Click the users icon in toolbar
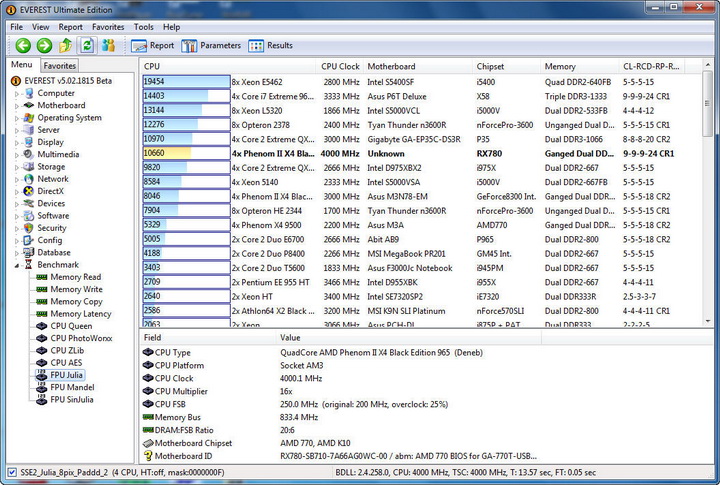 (108, 45)
